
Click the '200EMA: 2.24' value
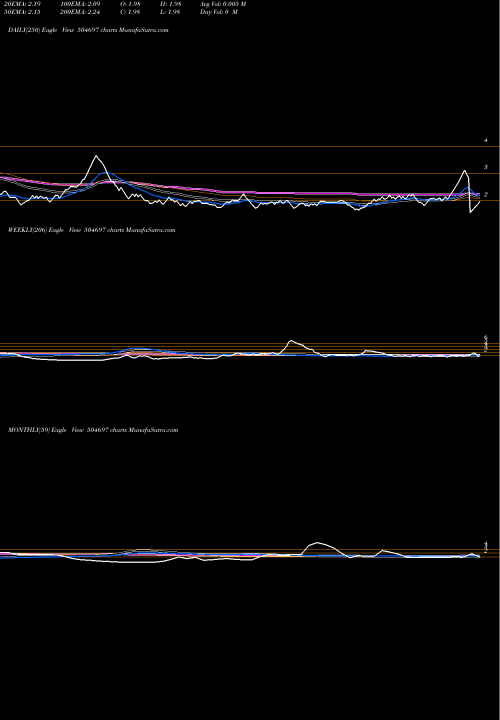coord(80,12)
